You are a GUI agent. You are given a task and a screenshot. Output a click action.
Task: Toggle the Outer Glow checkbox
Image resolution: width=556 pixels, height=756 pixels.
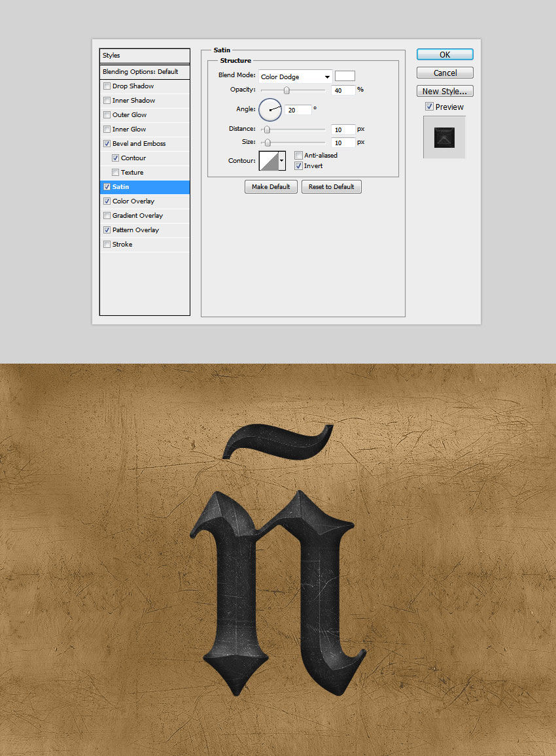[107, 115]
